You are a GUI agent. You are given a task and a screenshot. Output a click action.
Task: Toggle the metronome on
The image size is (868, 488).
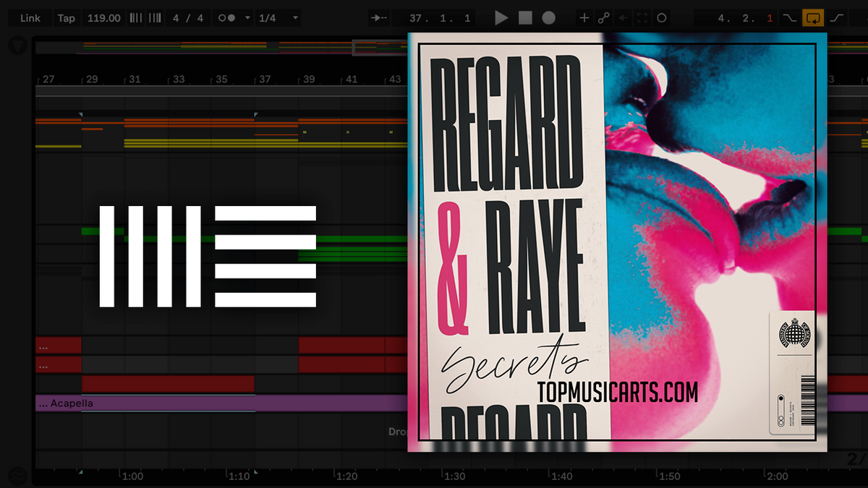(228, 17)
